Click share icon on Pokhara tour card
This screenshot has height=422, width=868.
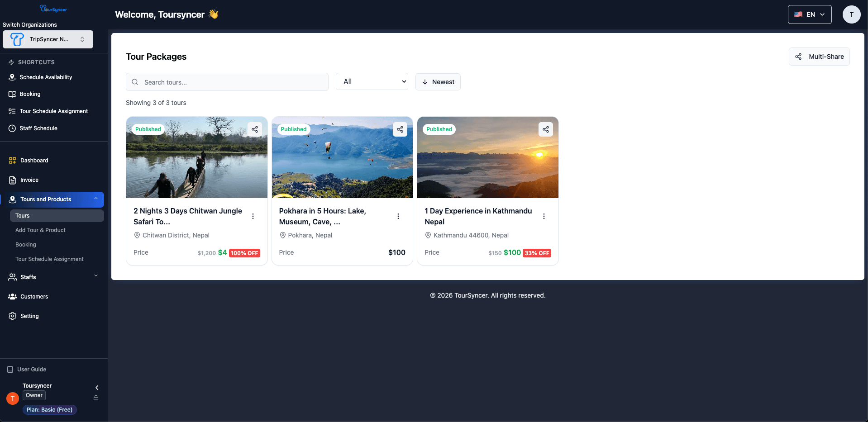tap(400, 129)
